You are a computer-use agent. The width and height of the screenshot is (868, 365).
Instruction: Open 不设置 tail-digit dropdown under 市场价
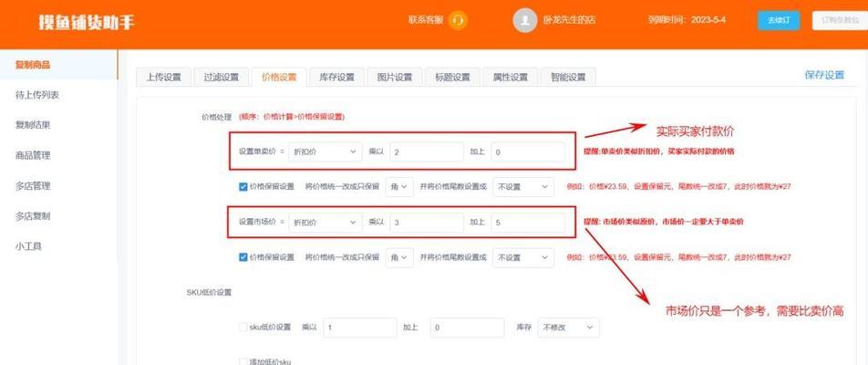[523, 257]
